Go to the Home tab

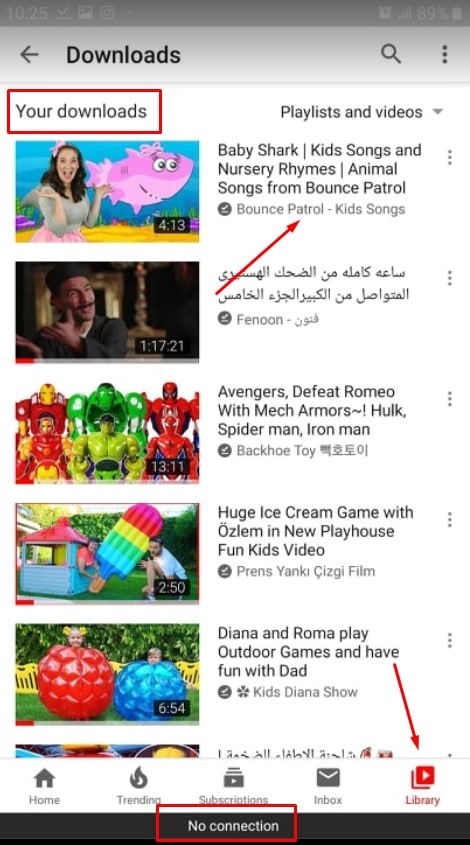tap(44, 786)
